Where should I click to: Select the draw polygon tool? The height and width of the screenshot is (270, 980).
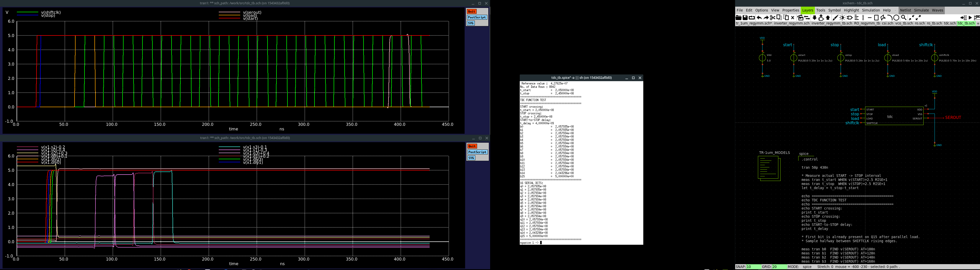(x=883, y=18)
